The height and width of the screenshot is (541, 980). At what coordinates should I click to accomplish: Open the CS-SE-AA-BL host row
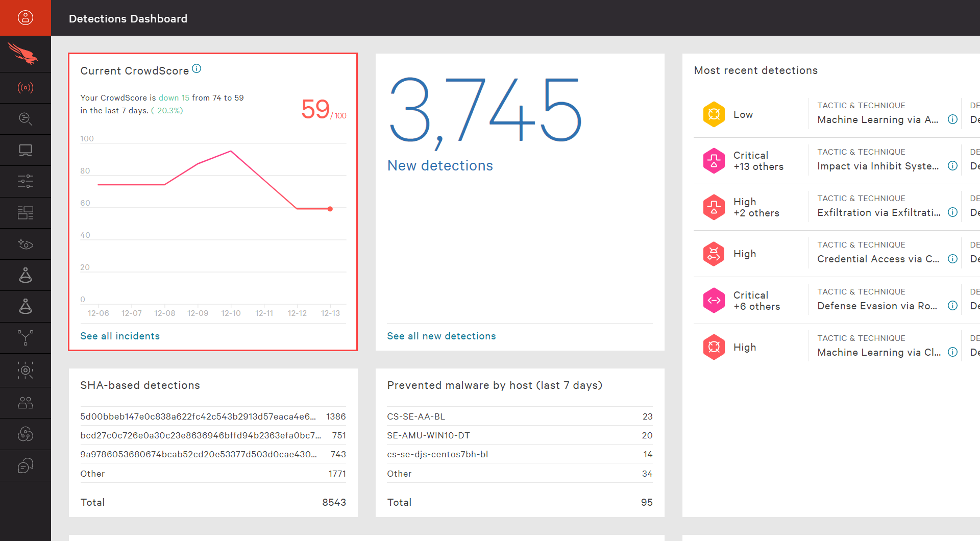tap(416, 416)
